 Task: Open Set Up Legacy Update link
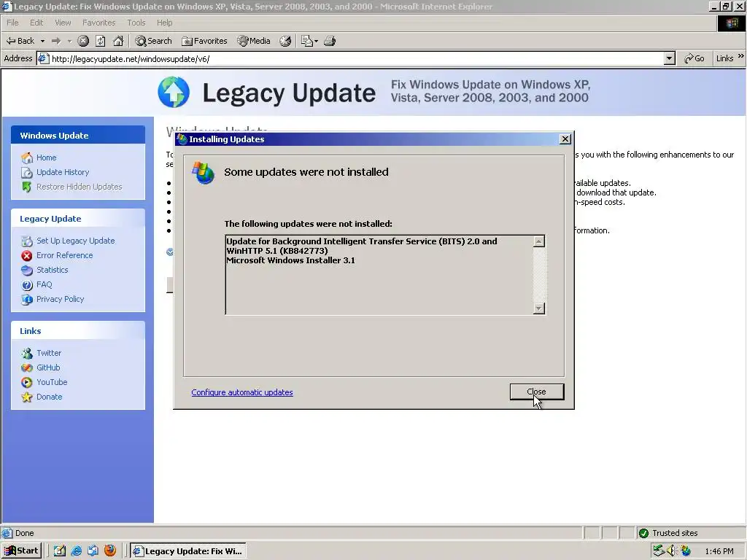pyautogui.click(x=76, y=241)
